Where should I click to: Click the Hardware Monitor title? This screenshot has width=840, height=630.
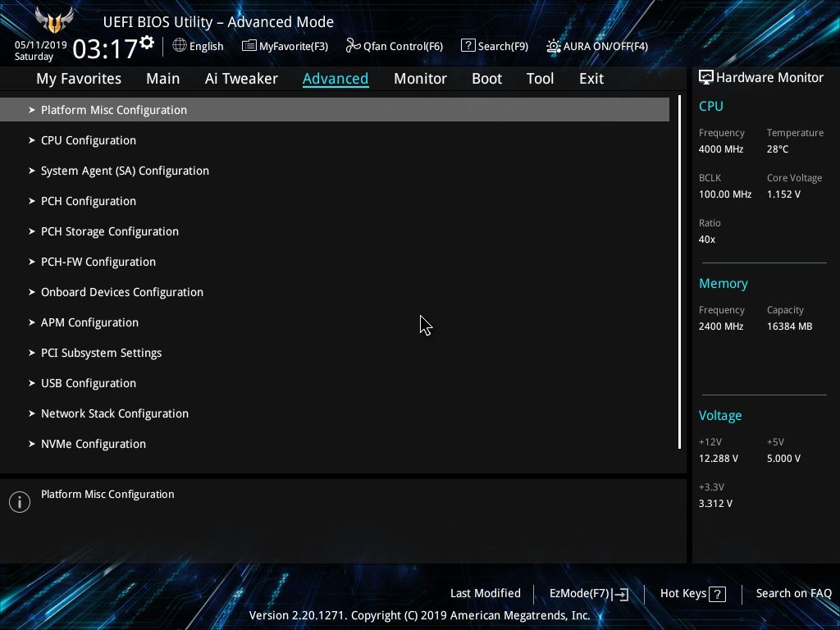click(769, 78)
